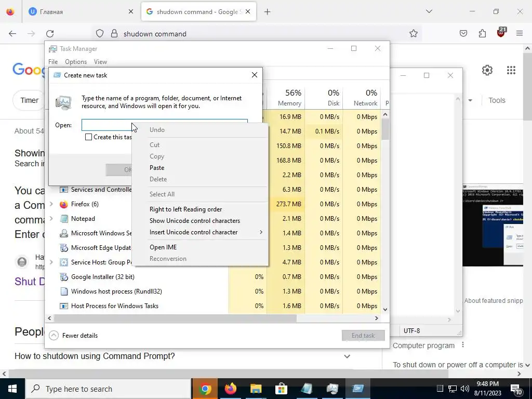Click the volume speaker icon in system tray
Viewport: 532px width, 399px height.
point(465,389)
